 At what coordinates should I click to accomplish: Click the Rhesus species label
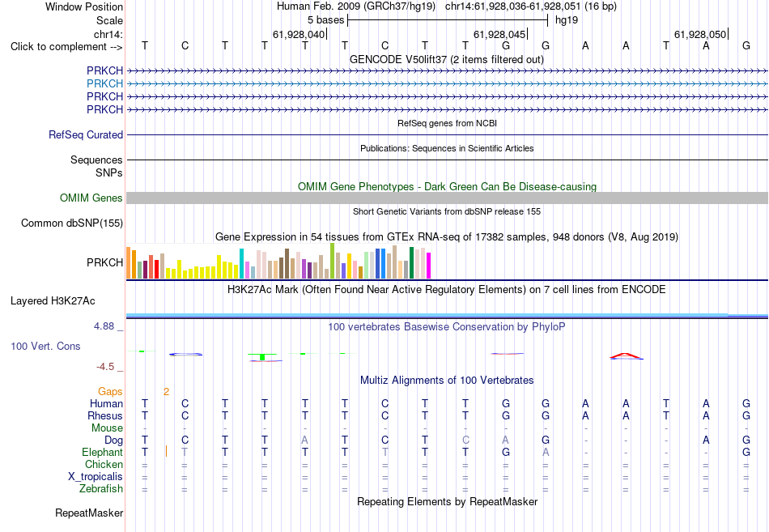click(105, 415)
